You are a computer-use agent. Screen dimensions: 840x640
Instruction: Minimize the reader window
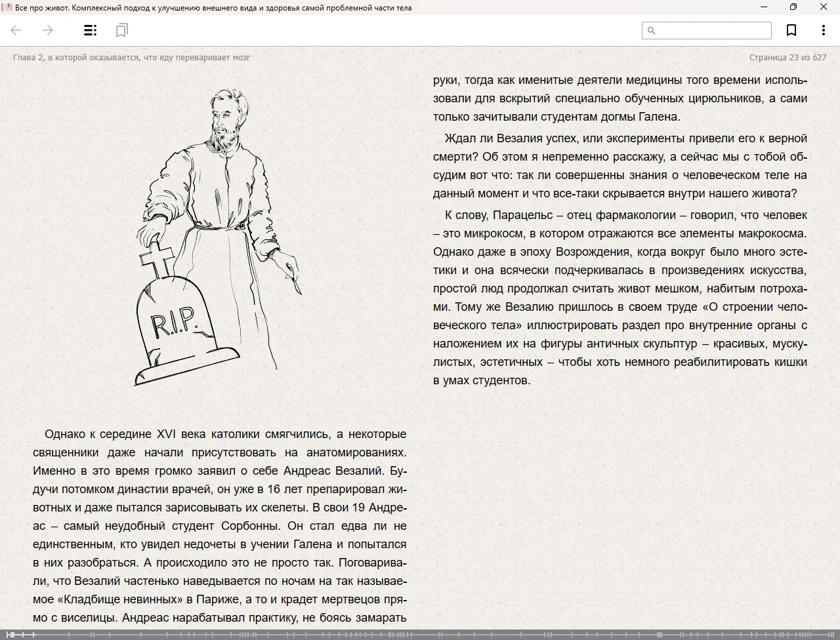click(763, 7)
